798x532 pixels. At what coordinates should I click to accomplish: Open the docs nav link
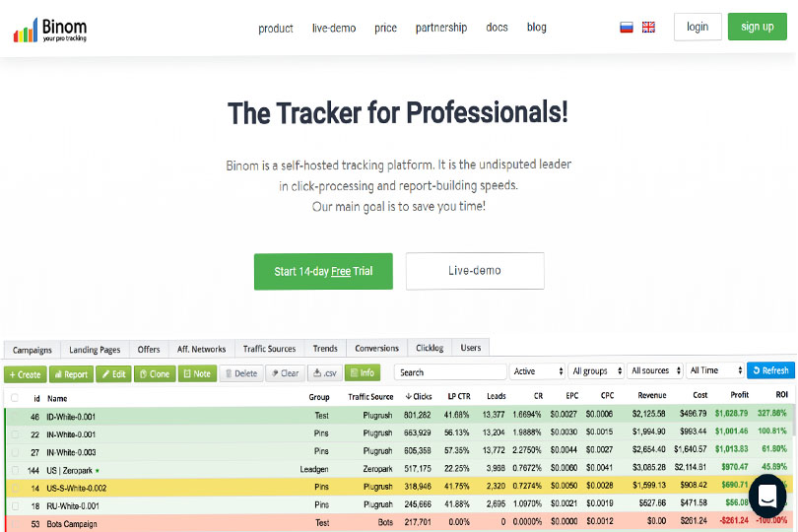tap(497, 27)
